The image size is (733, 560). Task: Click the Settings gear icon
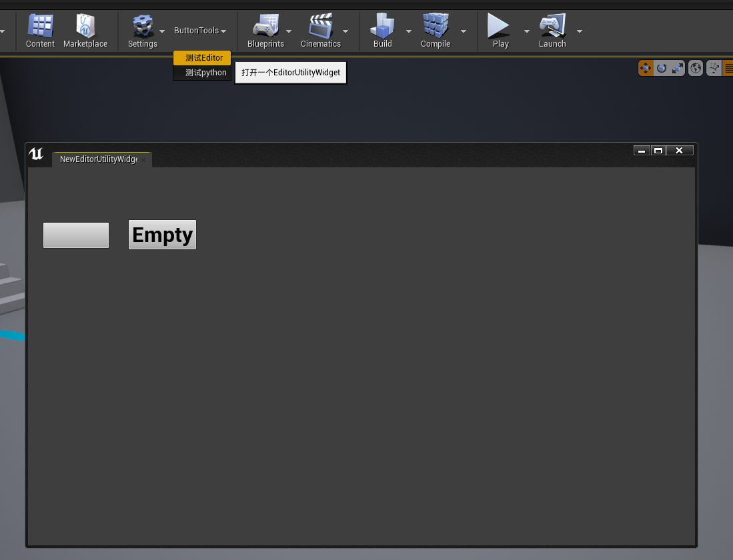pos(143,27)
